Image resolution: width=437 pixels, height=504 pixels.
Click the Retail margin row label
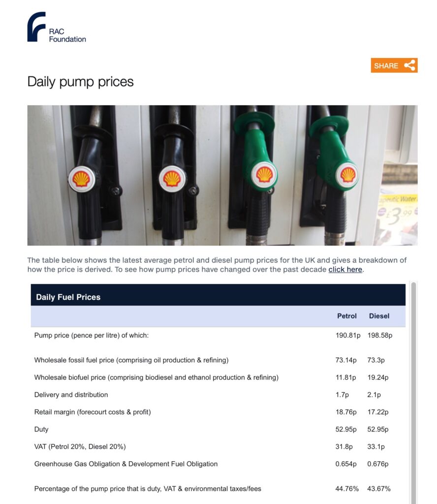(93, 412)
